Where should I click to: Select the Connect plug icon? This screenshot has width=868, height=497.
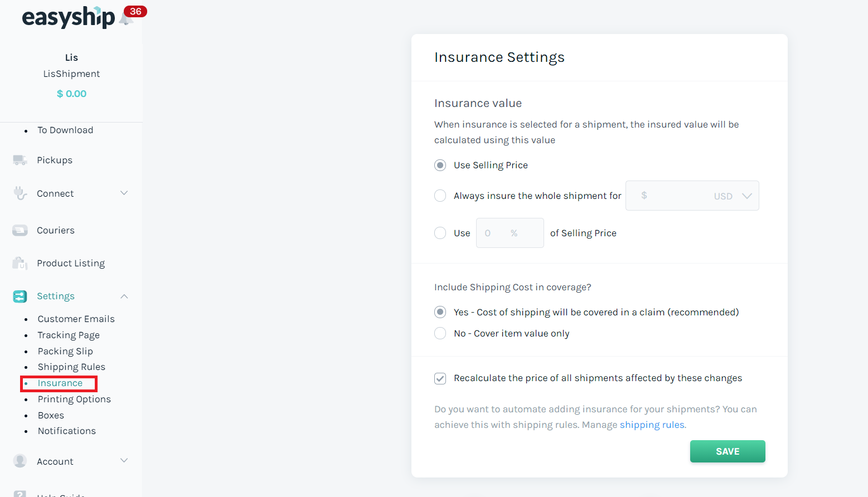pos(20,193)
